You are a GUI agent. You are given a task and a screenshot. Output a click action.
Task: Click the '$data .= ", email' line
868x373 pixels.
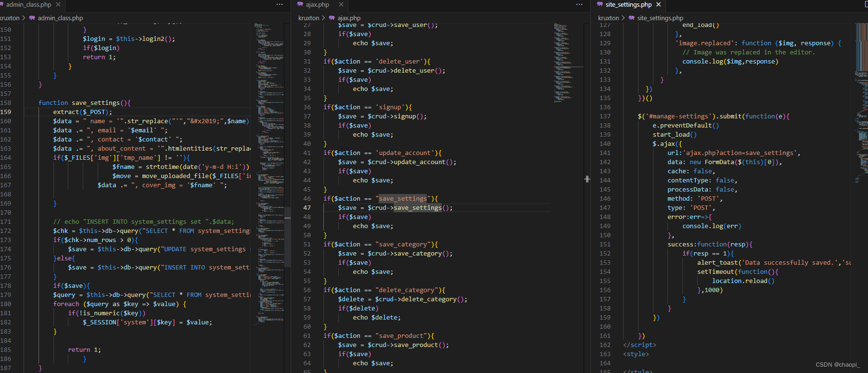tap(110, 130)
